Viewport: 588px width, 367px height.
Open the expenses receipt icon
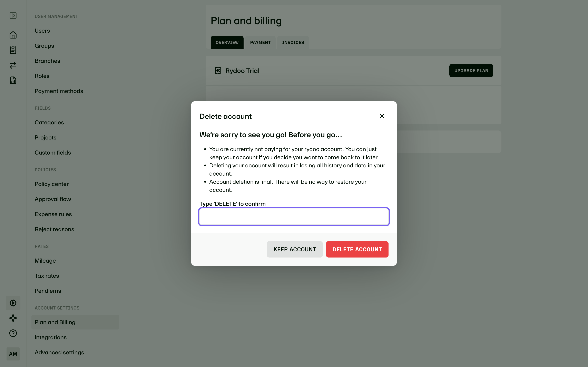click(13, 50)
